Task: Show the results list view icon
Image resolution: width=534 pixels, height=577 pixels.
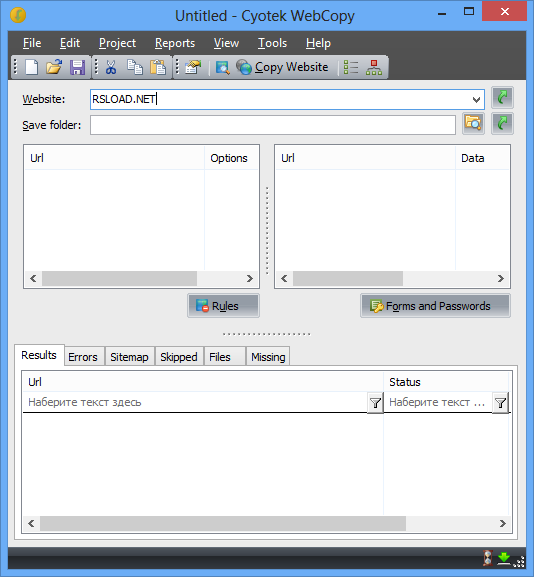Action: click(x=351, y=67)
